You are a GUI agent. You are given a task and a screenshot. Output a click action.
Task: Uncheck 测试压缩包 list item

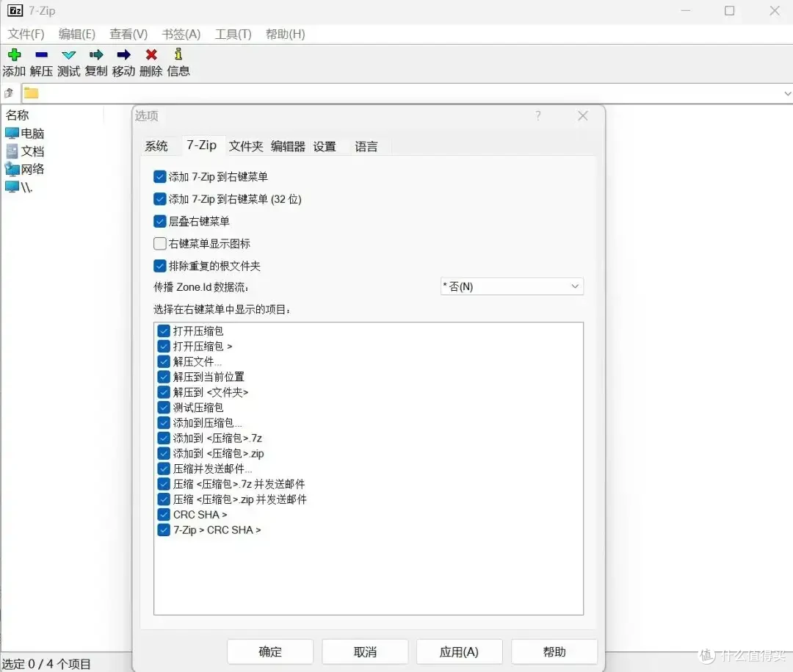163,408
